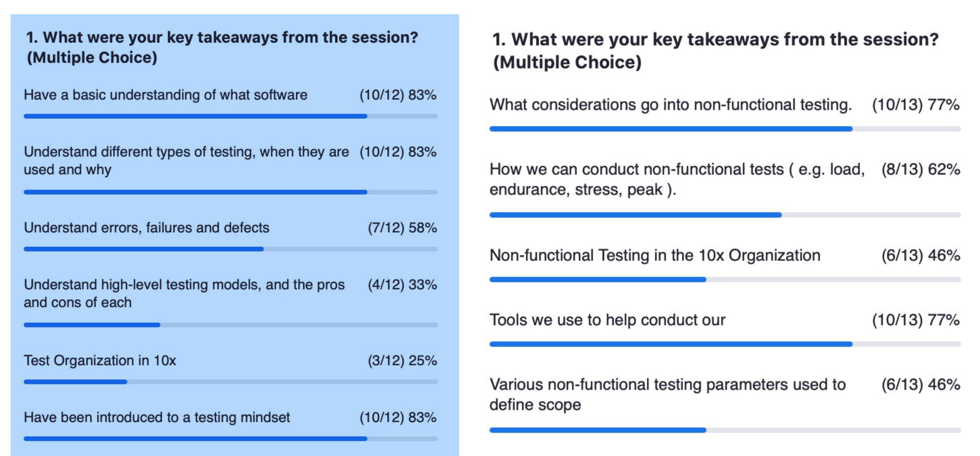Screen dimensions: 980x456
Task: Click 'Understand high-level testing models' option
Action: 184,293
